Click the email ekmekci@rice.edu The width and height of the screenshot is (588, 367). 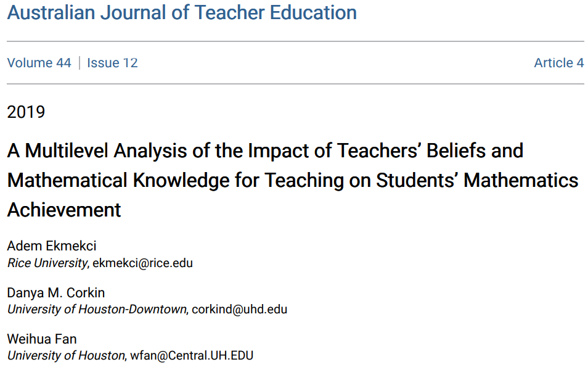pos(142,263)
